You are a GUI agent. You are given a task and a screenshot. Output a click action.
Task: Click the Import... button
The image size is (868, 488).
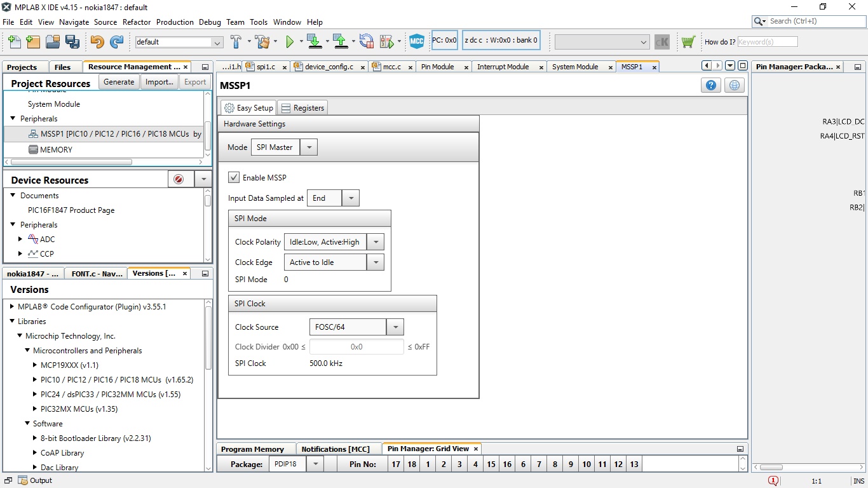[159, 82]
